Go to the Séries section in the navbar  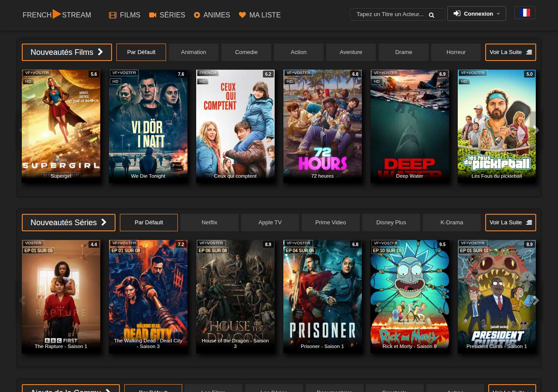167,15
